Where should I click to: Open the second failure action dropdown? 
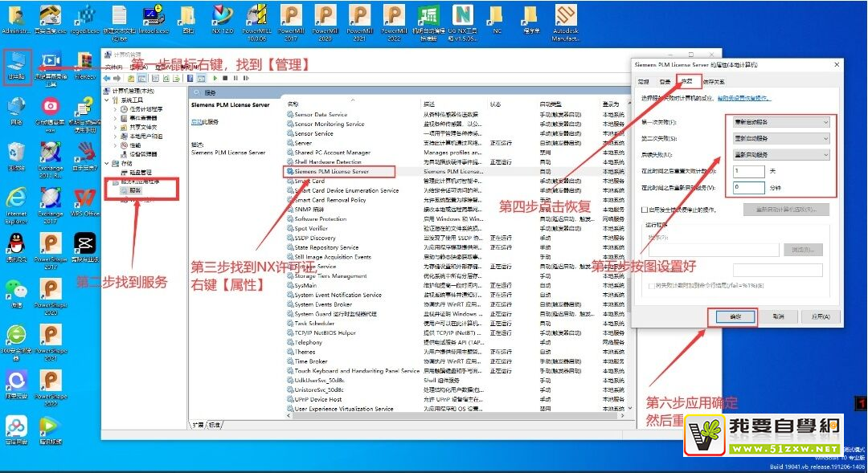[x=780, y=138]
